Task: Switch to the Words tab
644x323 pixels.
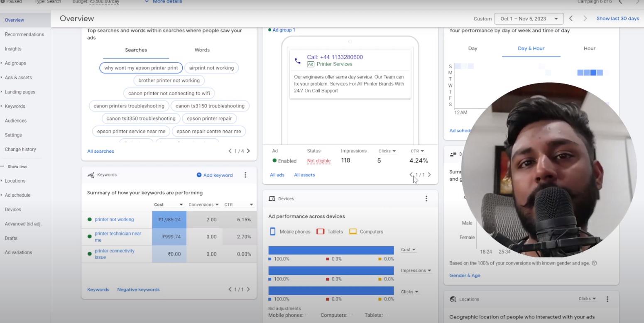Action: (202, 50)
